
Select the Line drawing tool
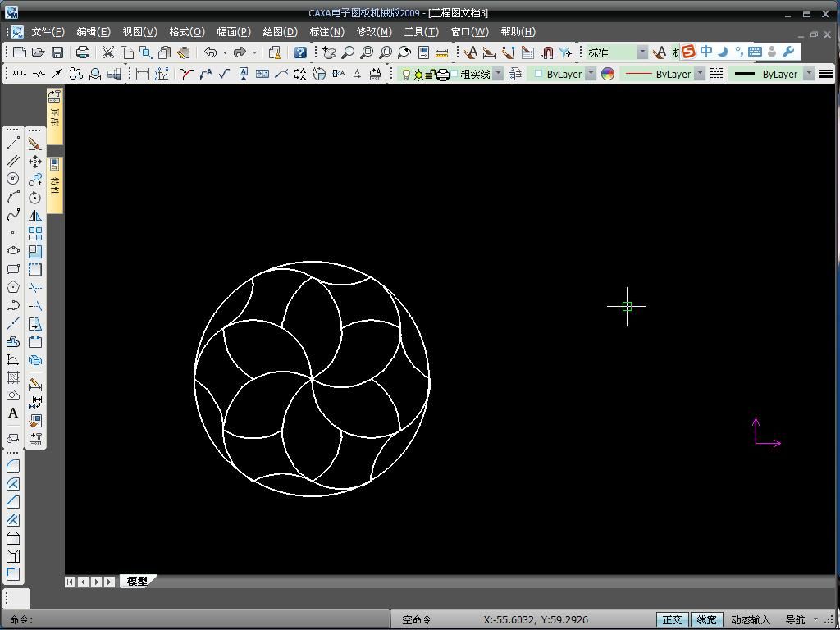click(13, 143)
